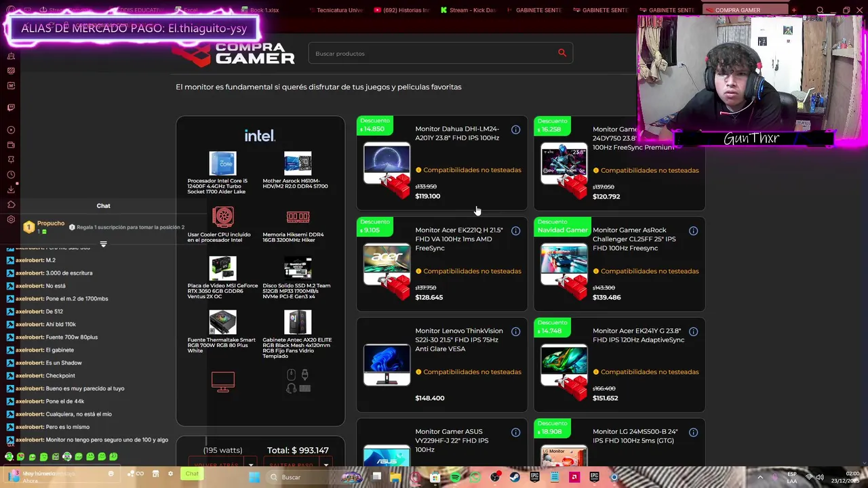Click the Team SSD M.2 disk image

pos(298,268)
